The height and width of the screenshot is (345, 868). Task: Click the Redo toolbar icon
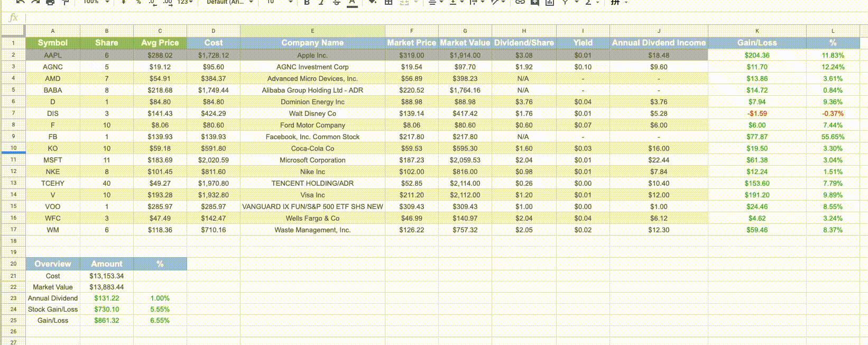[35, 2]
